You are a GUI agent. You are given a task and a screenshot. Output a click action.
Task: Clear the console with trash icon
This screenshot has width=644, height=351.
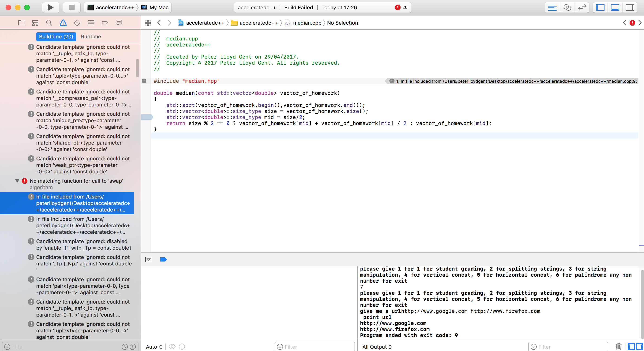coord(618,347)
